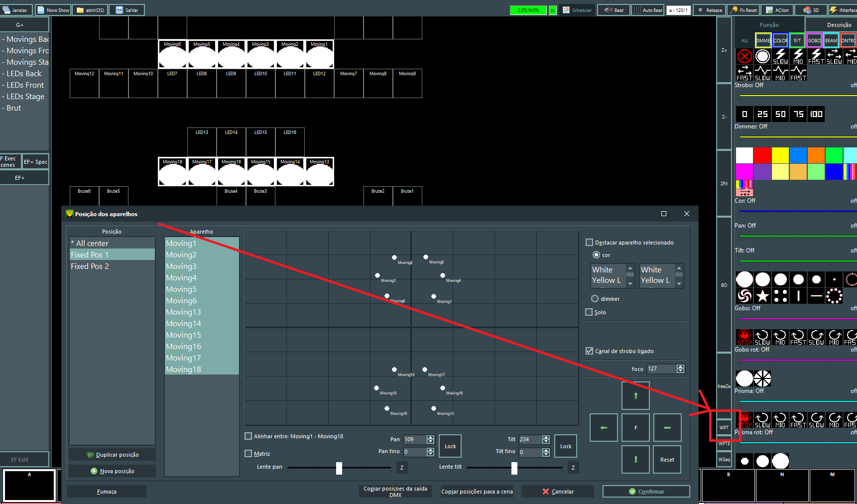The width and height of the screenshot is (857, 504).
Task: Set dimmer to 50 preset
Action: (780, 114)
